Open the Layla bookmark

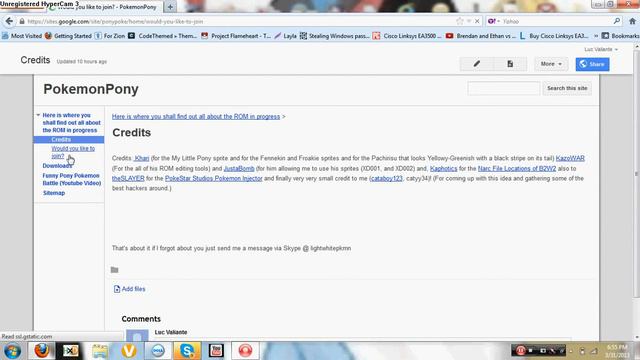(285, 36)
